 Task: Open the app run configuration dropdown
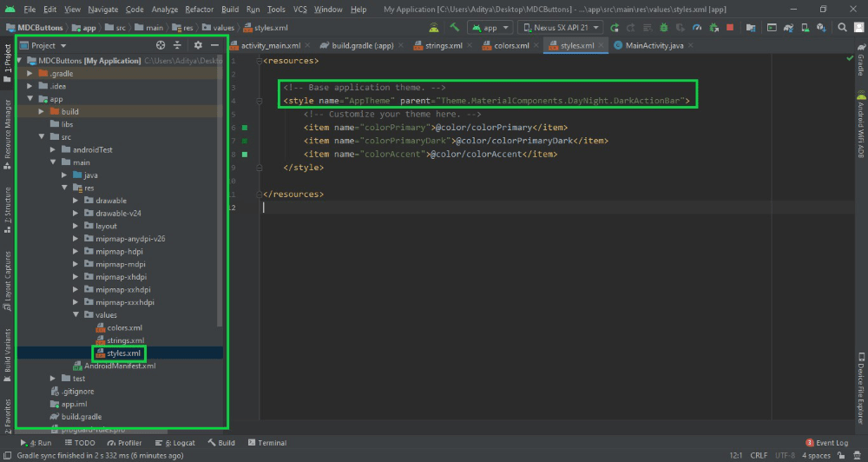tap(490, 28)
